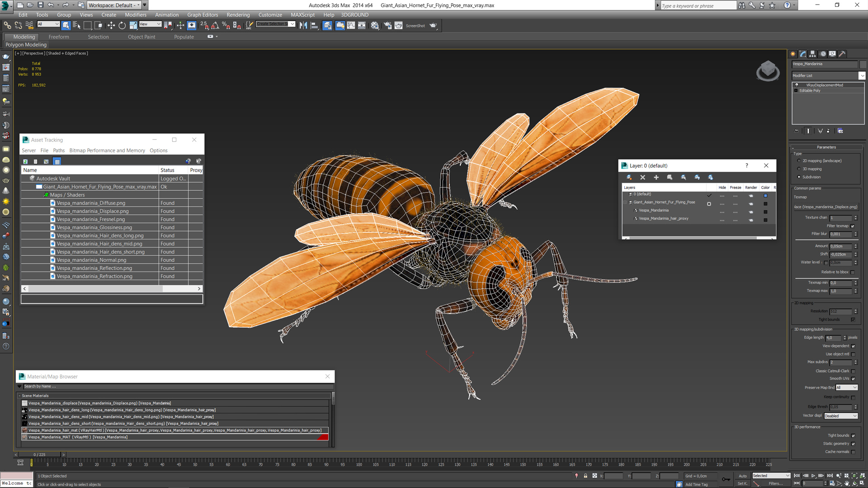
Task: Open Paths menu in Asset Tracking
Action: [x=59, y=150]
